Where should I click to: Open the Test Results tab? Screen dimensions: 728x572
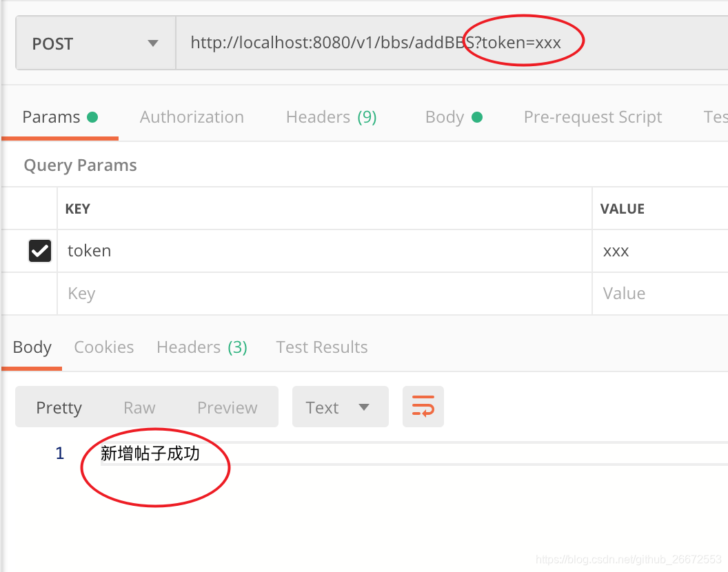pyautogui.click(x=322, y=347)
